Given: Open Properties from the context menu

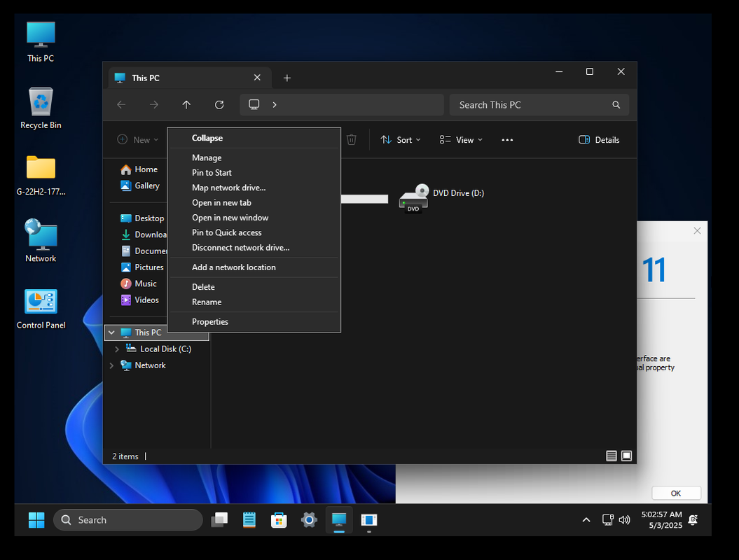Looking at the screenshot, I should pos(254,322).
